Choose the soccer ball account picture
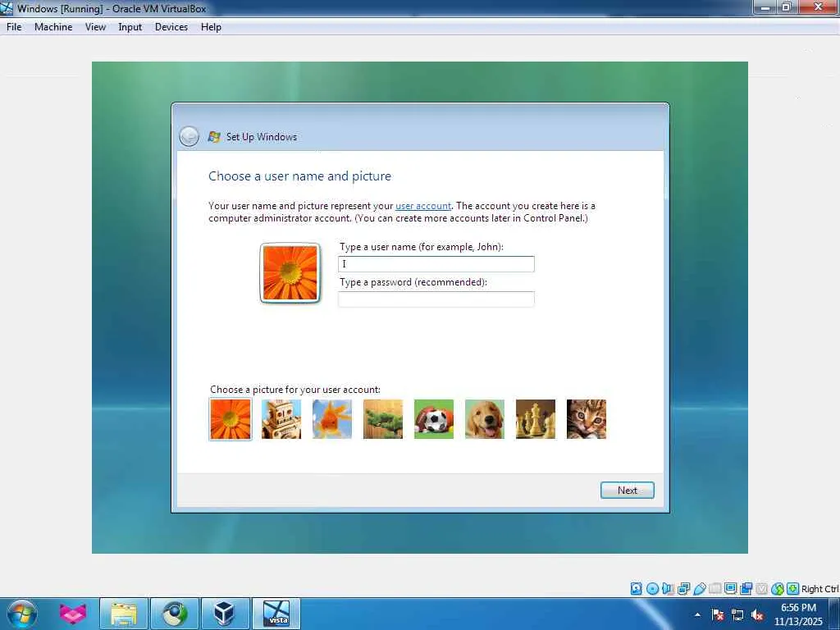The height and width of the screenshot is (630, 840). pos(434,419)
